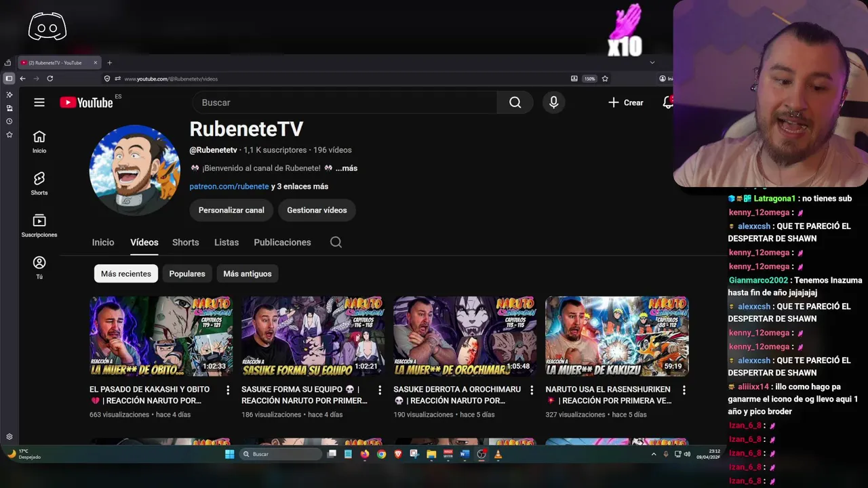
Task: Switch to the Shorts channel tab
Action: coord(186,242)
